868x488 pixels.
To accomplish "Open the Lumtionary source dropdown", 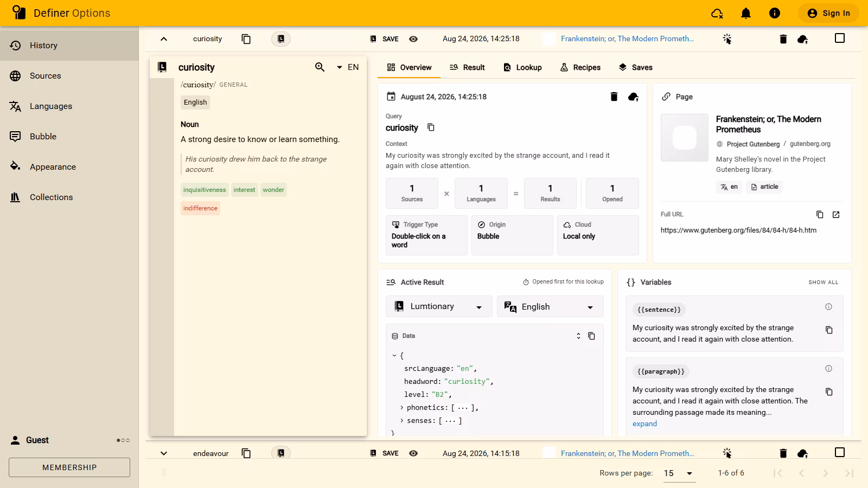I will (439, 306).
